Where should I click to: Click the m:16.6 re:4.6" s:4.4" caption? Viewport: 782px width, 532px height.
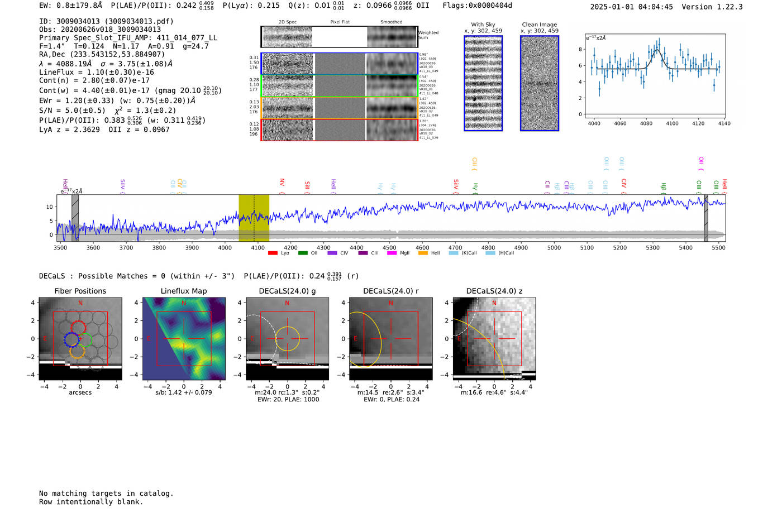click(x=494, y=392)
